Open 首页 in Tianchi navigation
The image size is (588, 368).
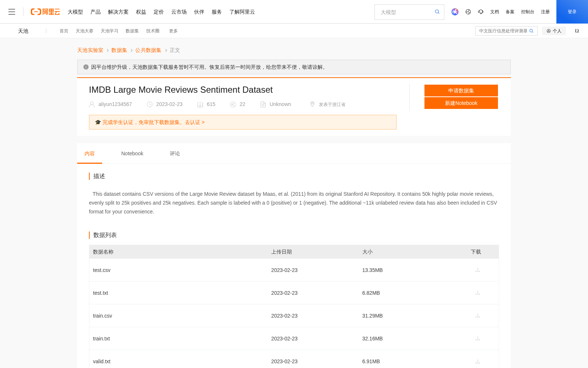click(64, 31)
